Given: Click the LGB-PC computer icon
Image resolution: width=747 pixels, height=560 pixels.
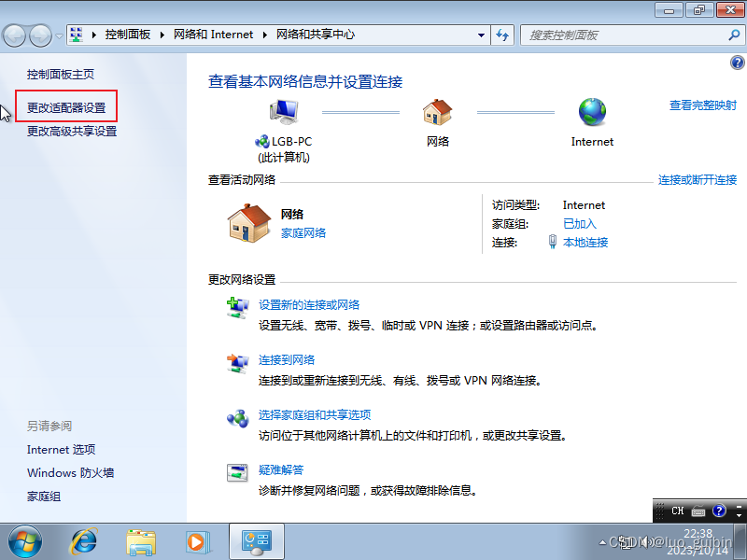Looking at the screenshot, I should click(x=284, y=112).
